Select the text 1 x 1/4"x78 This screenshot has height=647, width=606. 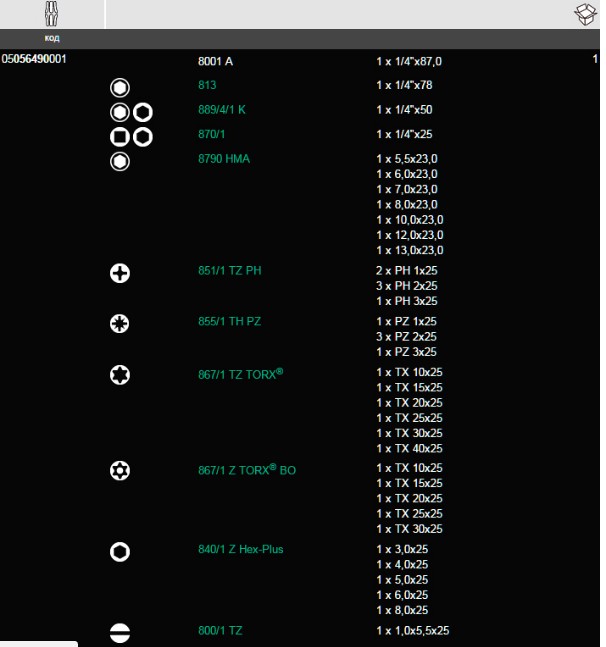(x=404, y=85)
